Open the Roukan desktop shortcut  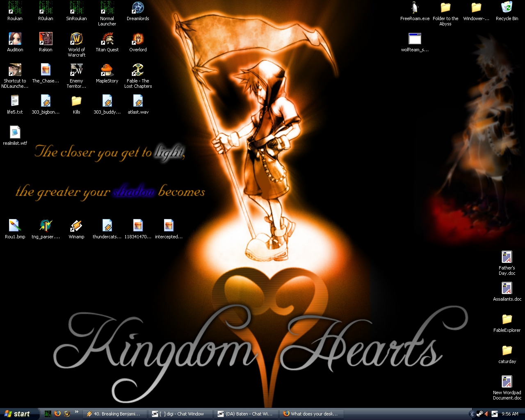[15, 11]
